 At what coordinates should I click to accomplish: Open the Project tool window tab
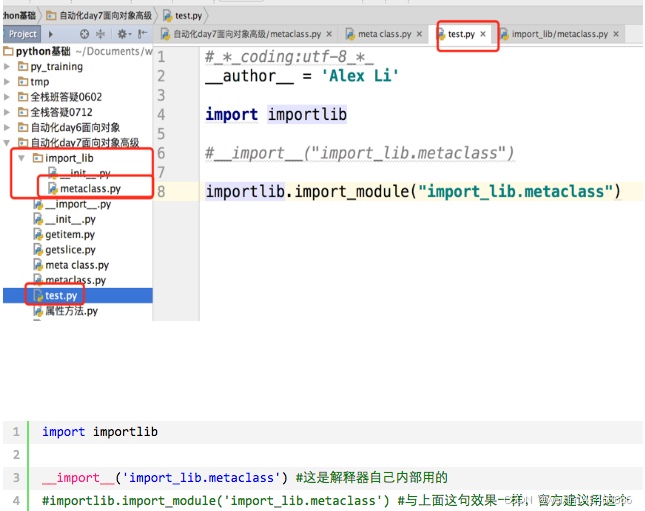(22, 34)
